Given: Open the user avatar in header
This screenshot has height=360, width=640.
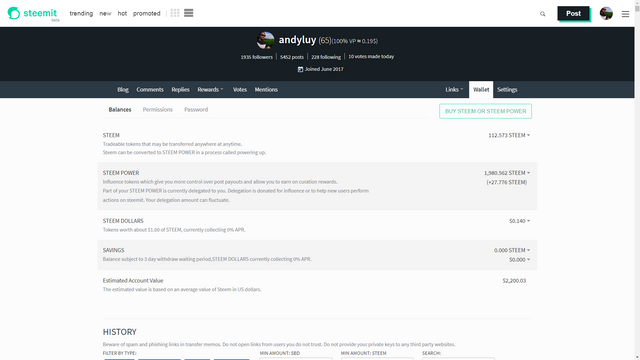Looking at the screenshot, I should click(x=606, y=13).
